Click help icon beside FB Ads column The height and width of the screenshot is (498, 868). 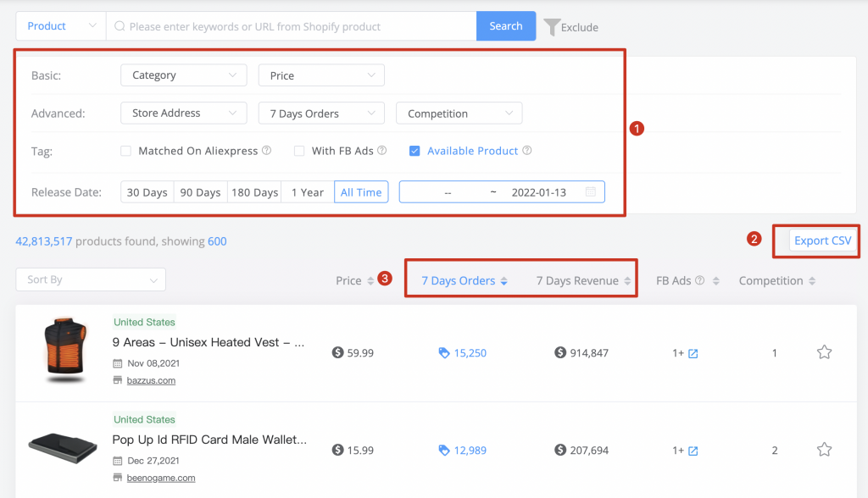(699, 280)
